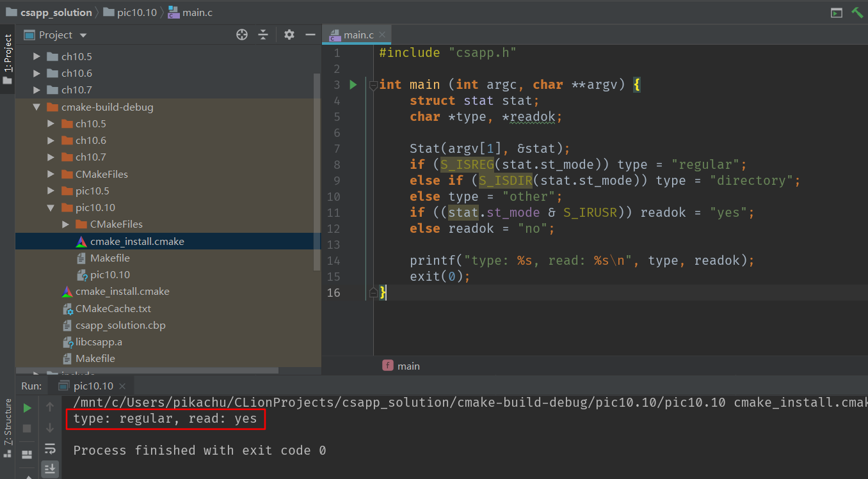Click the restore layout icon in Run panel

[x=27, y=455]
